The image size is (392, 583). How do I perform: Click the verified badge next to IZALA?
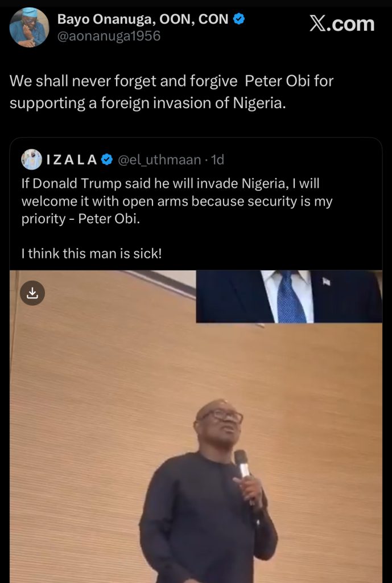click(107, 160)
